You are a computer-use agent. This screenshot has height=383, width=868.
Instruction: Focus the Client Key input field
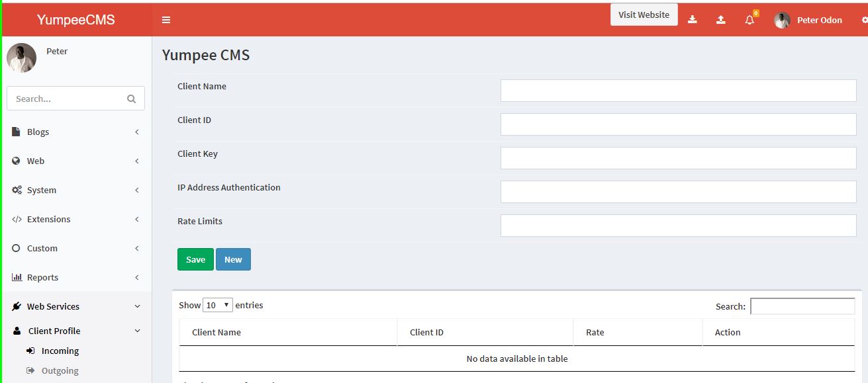coord(678,158)
